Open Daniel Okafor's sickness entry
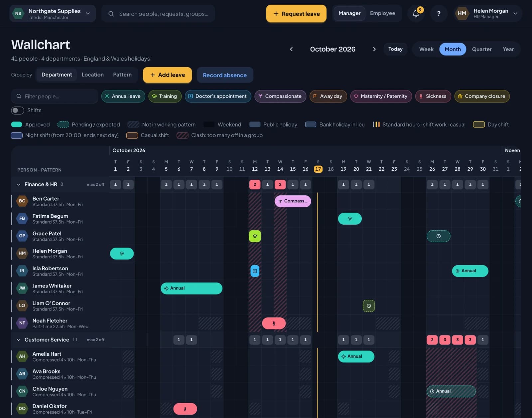The image size is (532, 418). 185,409
